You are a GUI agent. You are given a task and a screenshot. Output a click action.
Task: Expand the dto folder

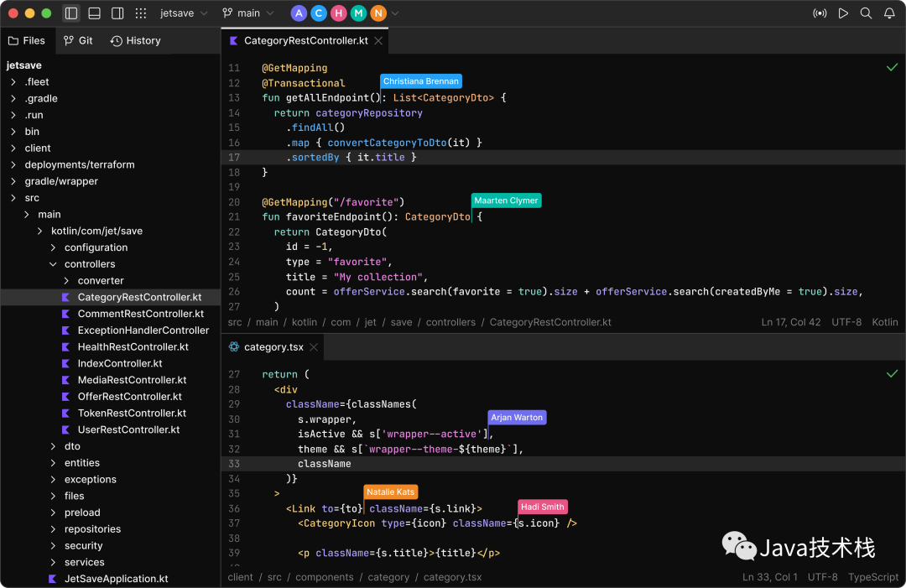(53, 446)
